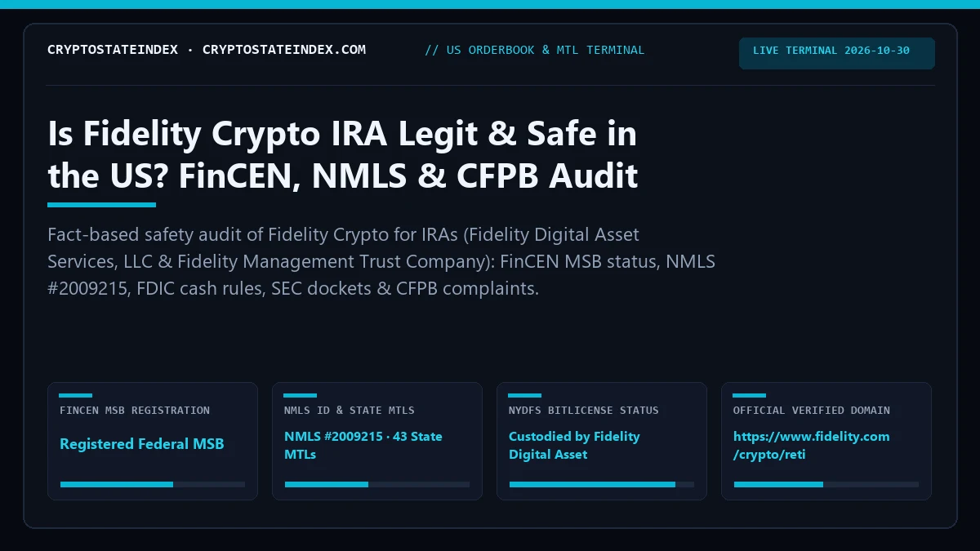
Task: Click the progress bar in the NMLS ID card
Action: click(x=377, y=484)
